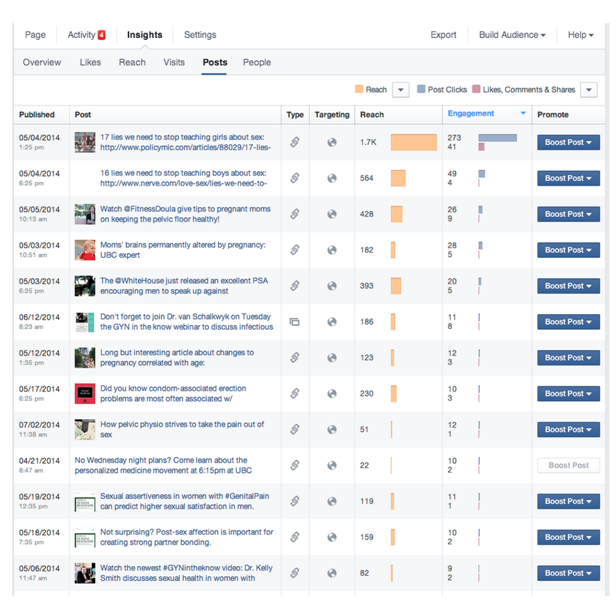This screenshot has width=616, height=604.
Task: Click the globe targeting icon for UBC expert post
Action: pyautogui.click(x=332, y=250)
